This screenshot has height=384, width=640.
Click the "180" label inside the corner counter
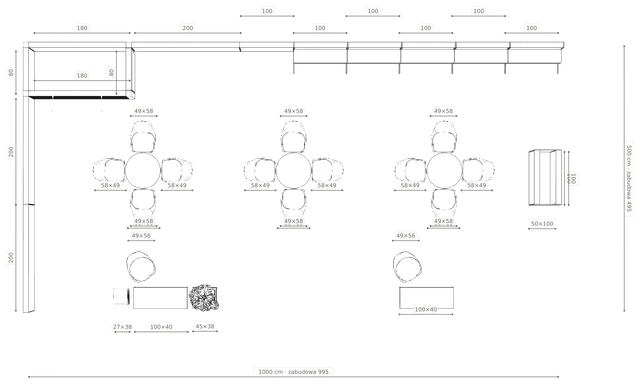(82, 75)
